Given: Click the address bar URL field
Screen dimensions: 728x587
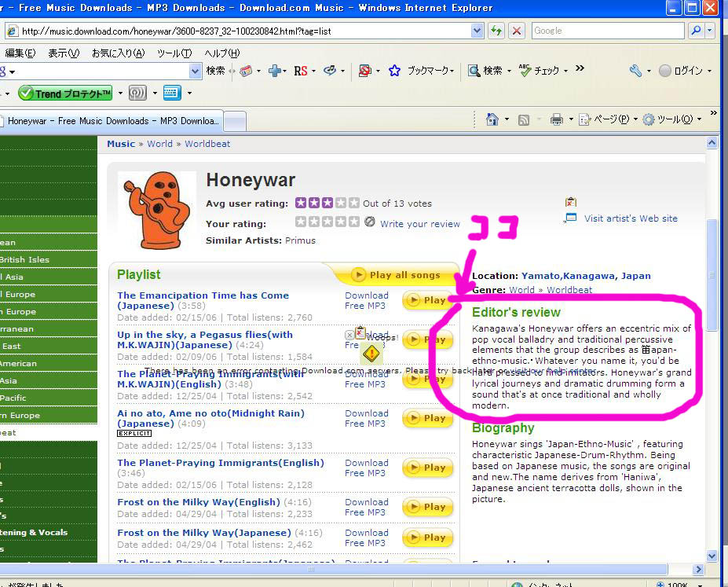Looking at the screenshot, I should tap(243, 31).
